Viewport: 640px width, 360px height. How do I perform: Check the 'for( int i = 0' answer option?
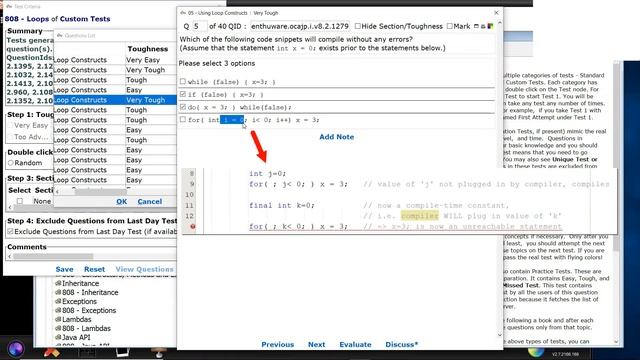point(182,120)
